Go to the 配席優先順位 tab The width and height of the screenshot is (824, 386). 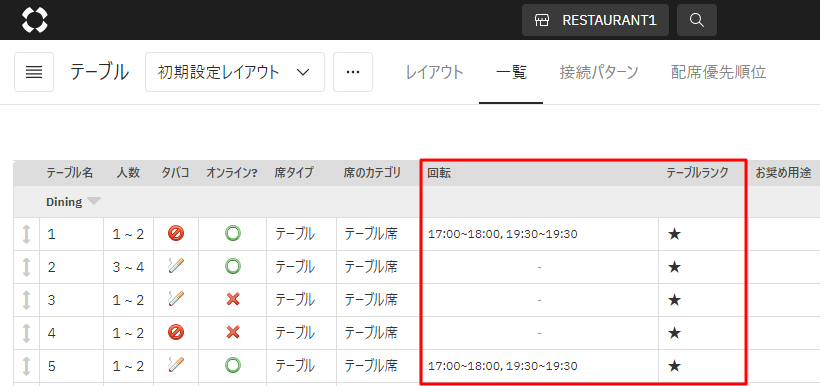pos(718,72)
